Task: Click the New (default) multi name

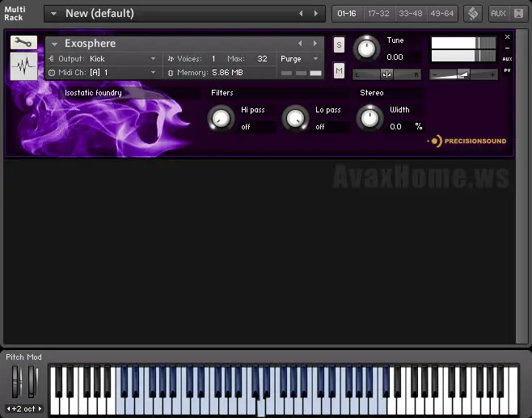Action: pyautogui.click(x=99, y=14)
